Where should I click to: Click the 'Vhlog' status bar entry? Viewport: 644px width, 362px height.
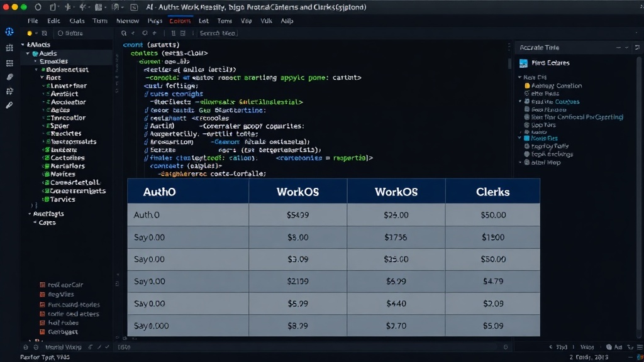pyautogui.click(x=587, y=347)
